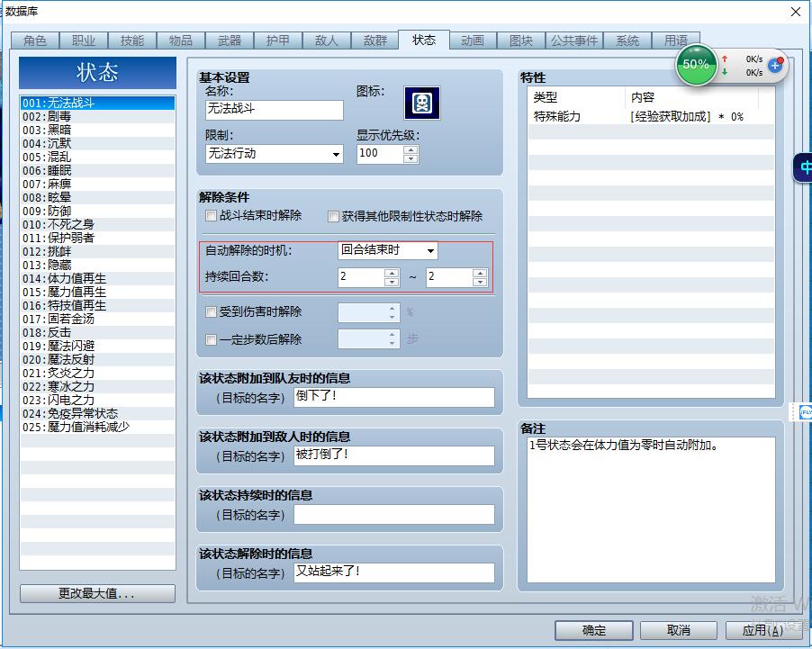This screenshot has width=812, height=649.
Task: Go to the 武器 tab
Action: point(230,41)
